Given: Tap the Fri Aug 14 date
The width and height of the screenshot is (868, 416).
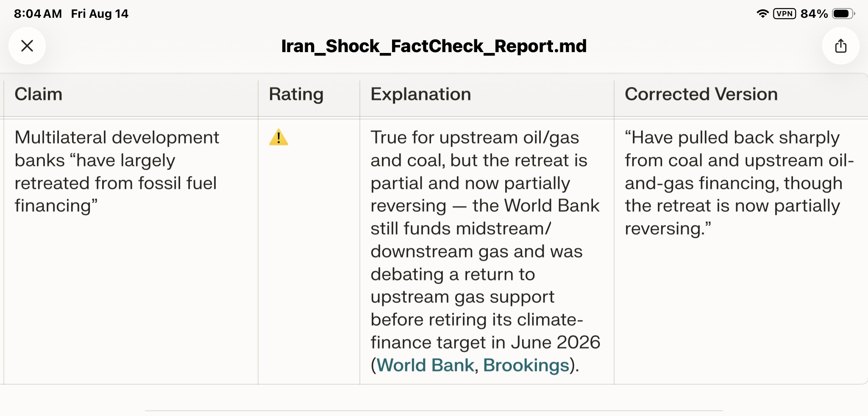Looking at the screenshot, I should [x=100, y=14].
